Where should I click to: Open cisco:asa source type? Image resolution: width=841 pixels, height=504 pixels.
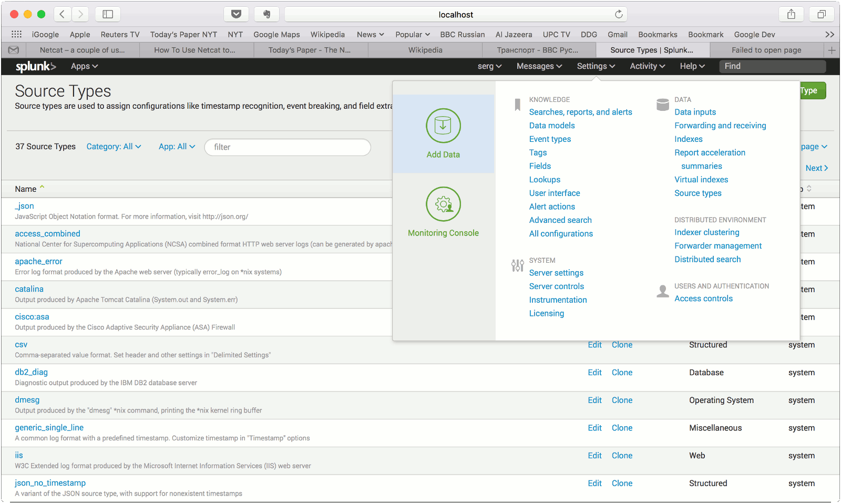(32, 317)
